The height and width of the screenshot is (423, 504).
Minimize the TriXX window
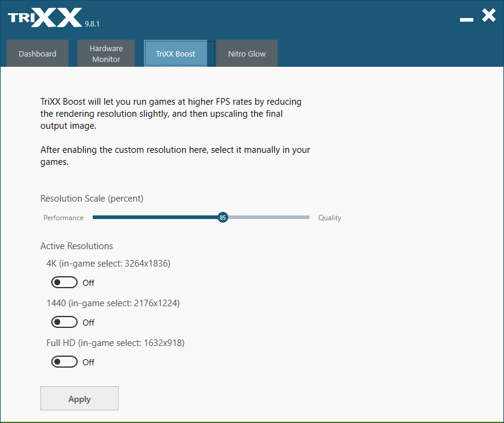click(x=467, y=20)
